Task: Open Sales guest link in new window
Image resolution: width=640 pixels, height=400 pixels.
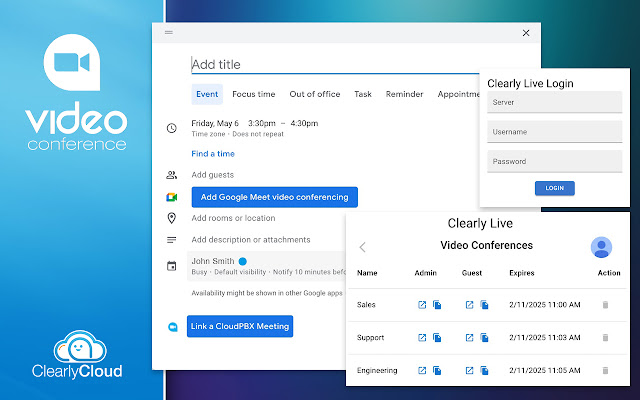Action: coord(469,304)
